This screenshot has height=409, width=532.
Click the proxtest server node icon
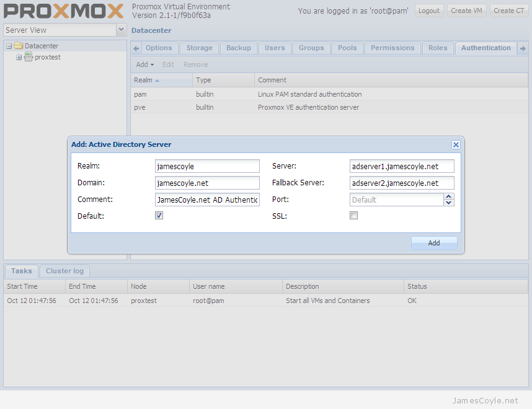[x=29, y=57]
